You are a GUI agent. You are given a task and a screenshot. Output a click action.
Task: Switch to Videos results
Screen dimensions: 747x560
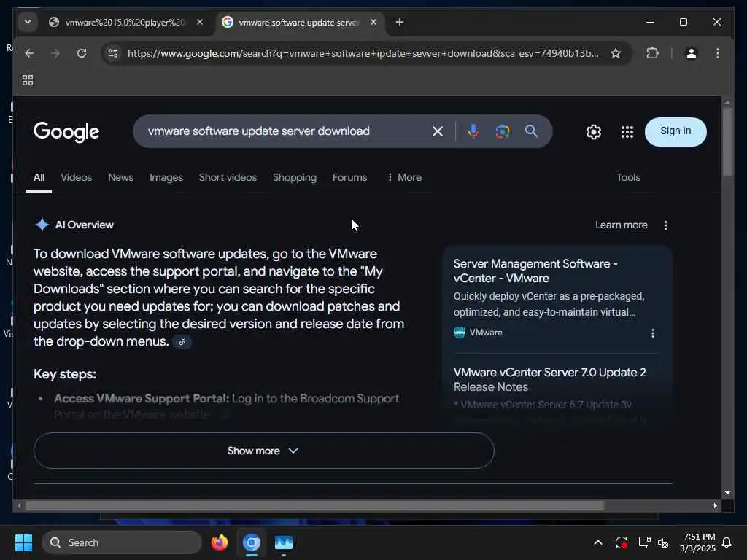76,178
